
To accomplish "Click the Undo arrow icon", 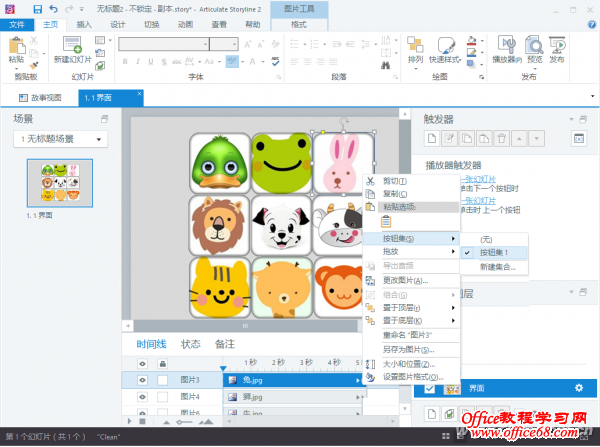I will [x=54, y=9].
